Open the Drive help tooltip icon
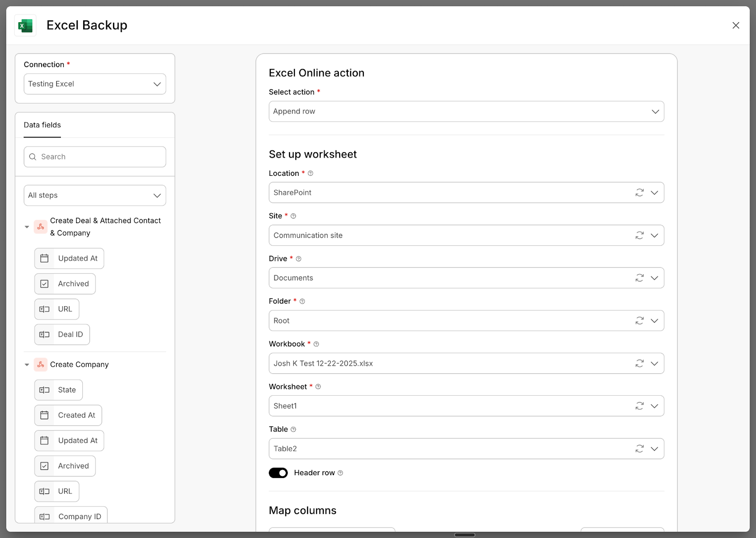The height and width of the screenshot is (538, 756). (x=299, y=259)
